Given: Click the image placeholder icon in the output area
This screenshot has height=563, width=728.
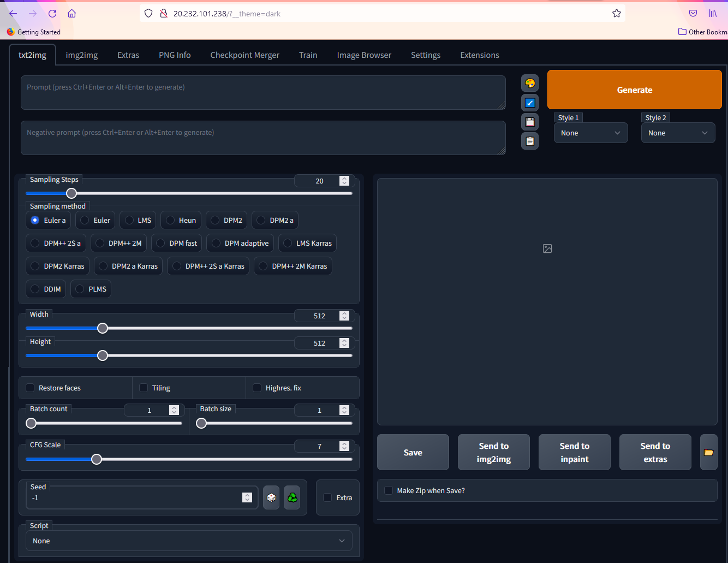Looking at the screenshot, I should (547, 248).
